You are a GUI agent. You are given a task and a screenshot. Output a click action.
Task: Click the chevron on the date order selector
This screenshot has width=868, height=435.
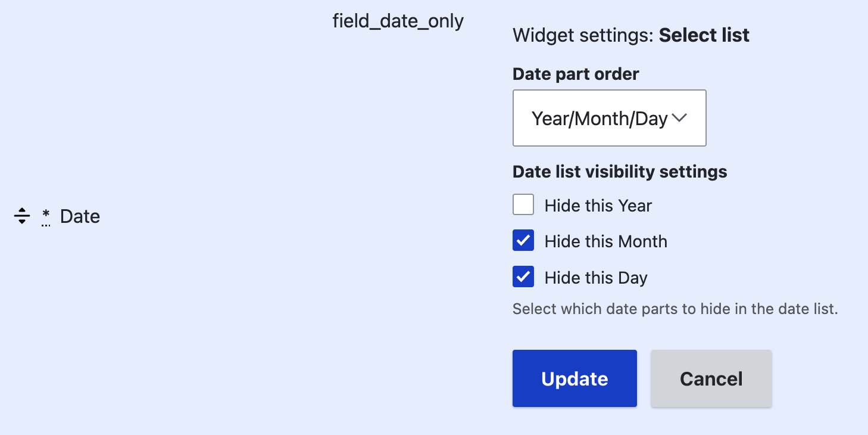pos(679,118)
